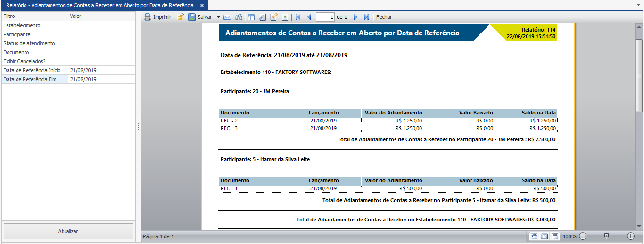Click the edit page pencil icon
This screenshot has width=644, height=244.
coord(274,17)
